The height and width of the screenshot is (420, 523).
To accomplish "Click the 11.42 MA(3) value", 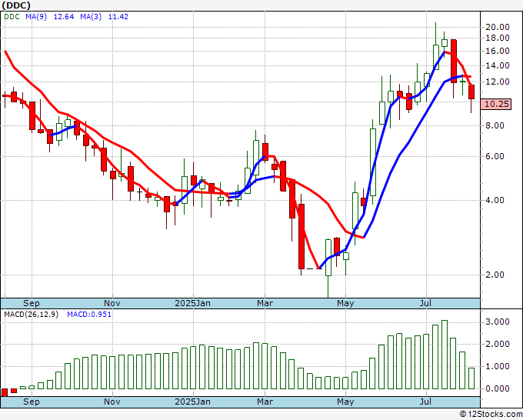I will [x=118, y=17].
